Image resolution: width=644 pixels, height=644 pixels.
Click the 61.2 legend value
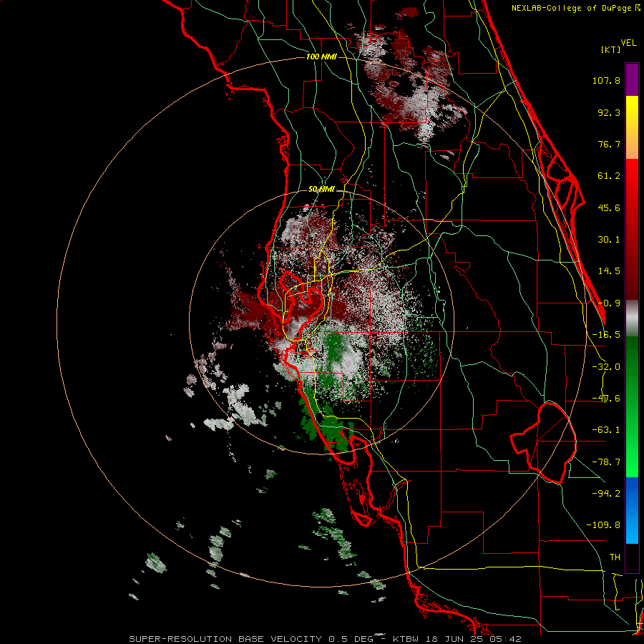[609, 176]
